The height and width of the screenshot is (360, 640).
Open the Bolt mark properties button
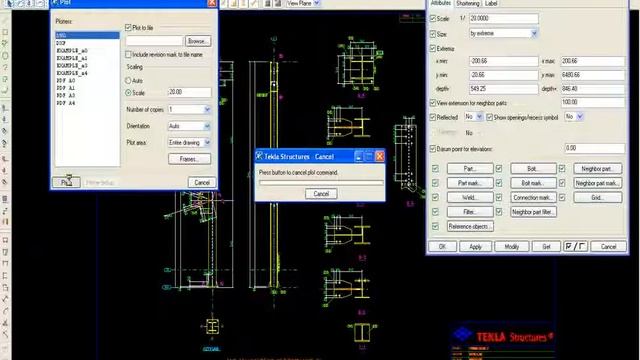click(533, 183)
